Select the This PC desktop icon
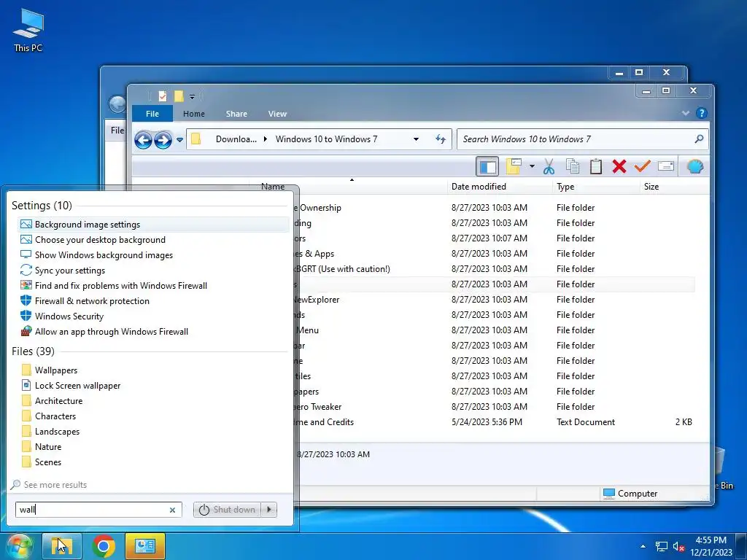This screenshot has width=747, height=560. tap(28, 30)
